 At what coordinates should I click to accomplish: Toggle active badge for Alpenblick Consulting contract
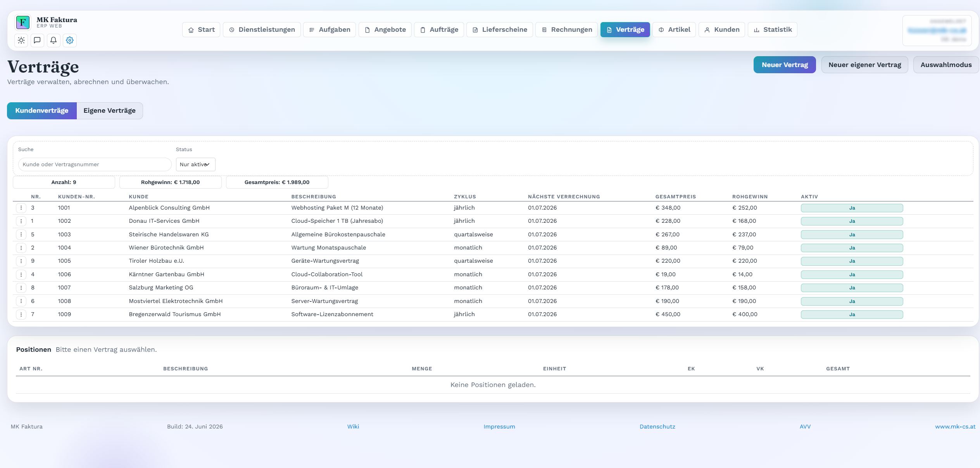[x=852, y=208]
